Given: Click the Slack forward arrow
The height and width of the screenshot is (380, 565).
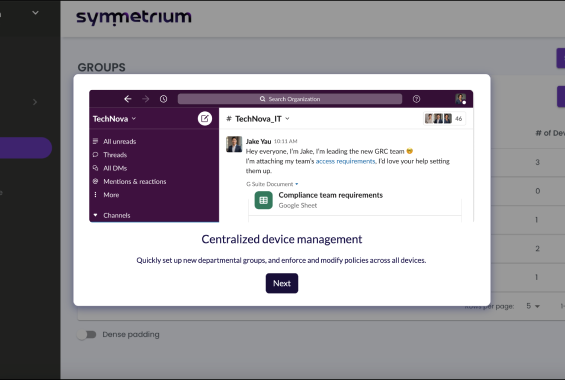Looking at the screenshot, I should tap(146, 99).
